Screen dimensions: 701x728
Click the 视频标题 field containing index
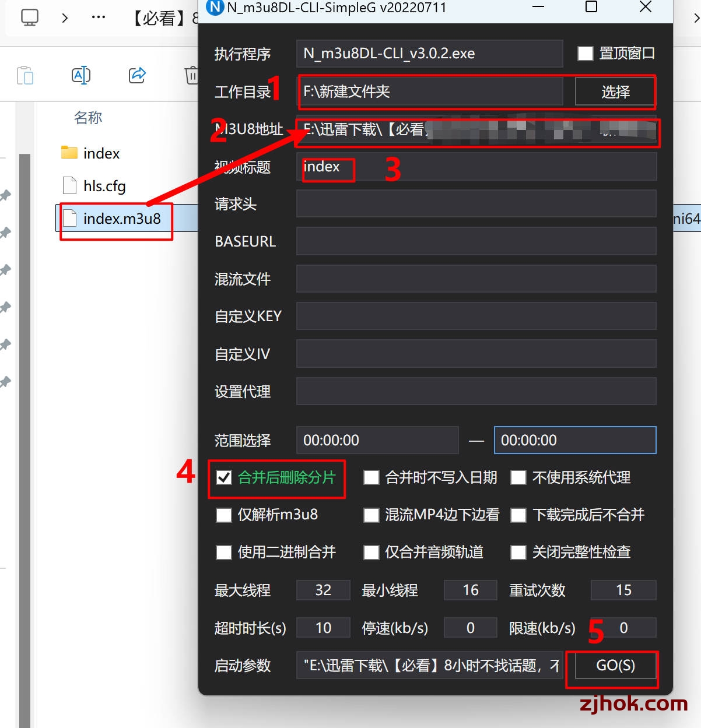click(x=476, y=167)
